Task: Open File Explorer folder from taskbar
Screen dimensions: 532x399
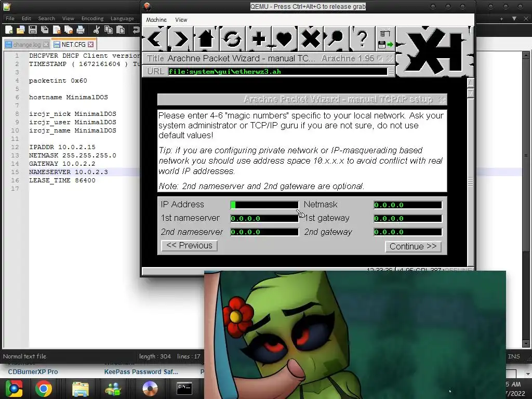Action: pyautogui.click(x=81, y=389)
